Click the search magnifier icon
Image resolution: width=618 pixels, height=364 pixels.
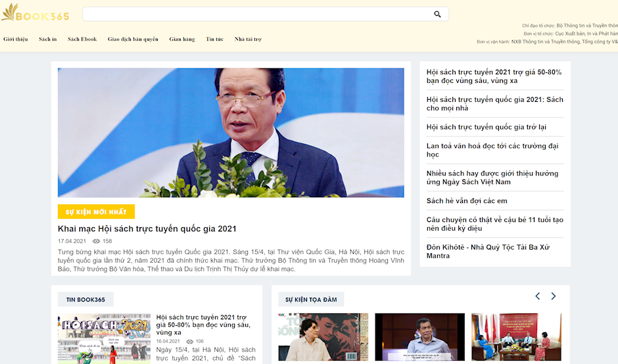pos(437,14)
